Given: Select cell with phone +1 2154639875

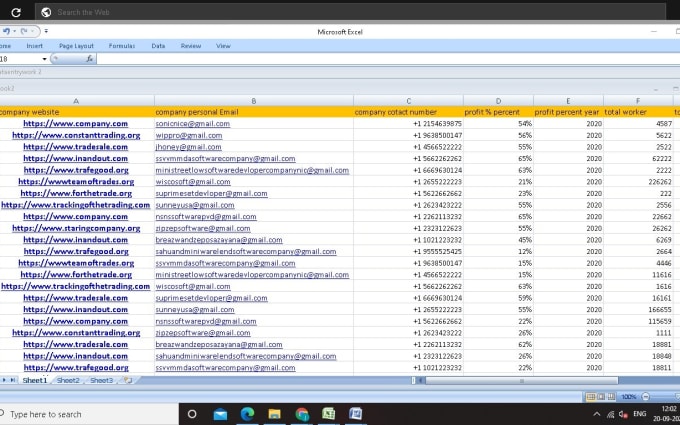Looking at the screenshot, I should 409,124.
